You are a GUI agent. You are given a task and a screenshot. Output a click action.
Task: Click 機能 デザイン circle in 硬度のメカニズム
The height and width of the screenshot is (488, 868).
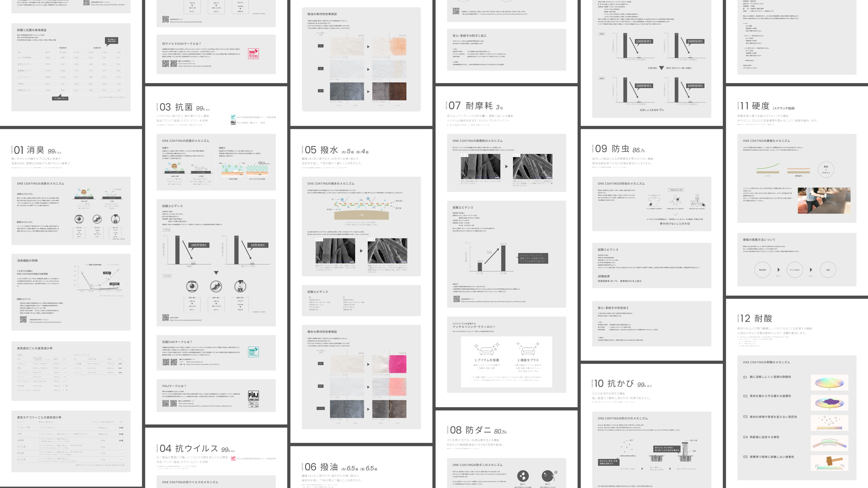click(x=826, y=169)
